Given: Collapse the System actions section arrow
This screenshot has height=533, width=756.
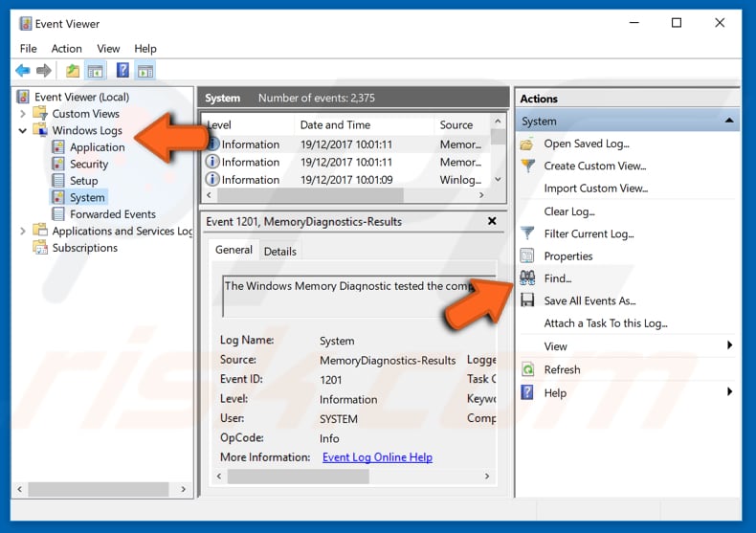Looking at the screenshot, I should tap(729, 121).
